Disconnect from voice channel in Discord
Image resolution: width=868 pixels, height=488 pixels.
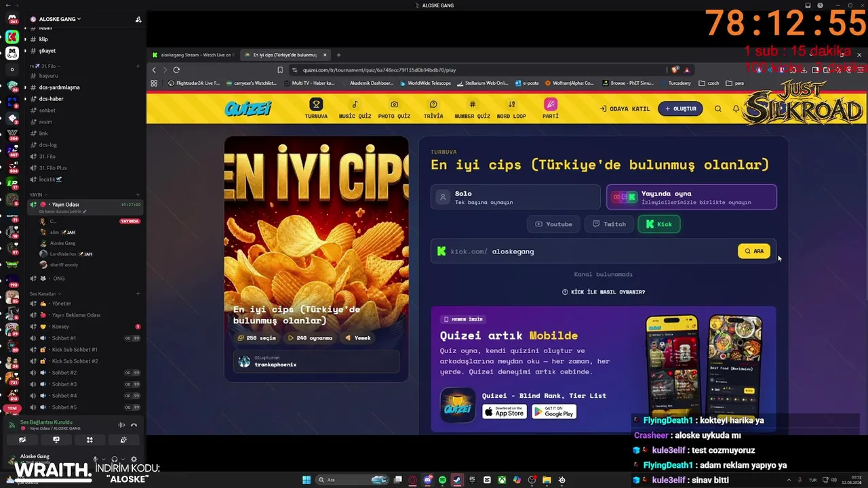pyautogui.click(x=134, y=425)
